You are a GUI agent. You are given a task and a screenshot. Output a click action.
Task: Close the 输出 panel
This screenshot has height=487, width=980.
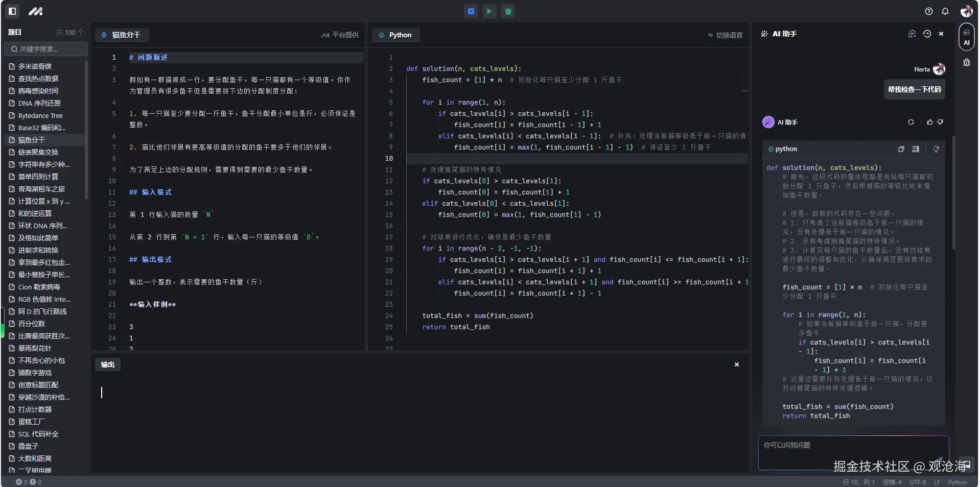[x=736, y=364]
